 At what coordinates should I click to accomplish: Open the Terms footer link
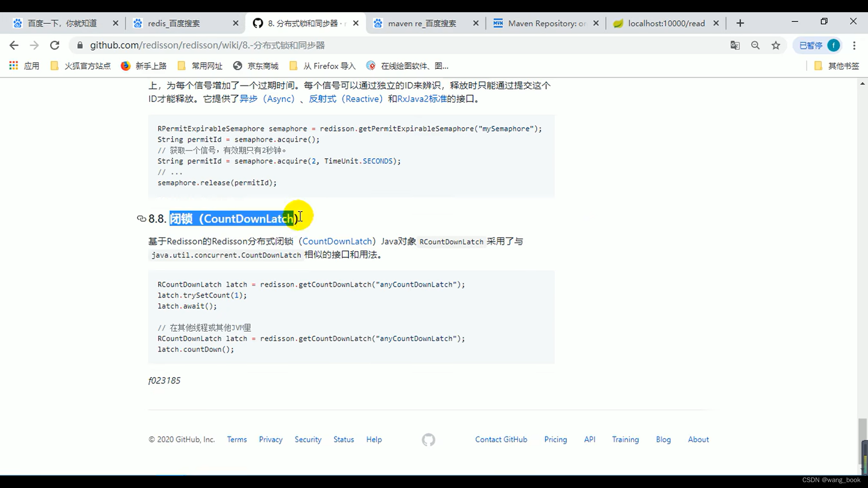click(x=237, y=439)
